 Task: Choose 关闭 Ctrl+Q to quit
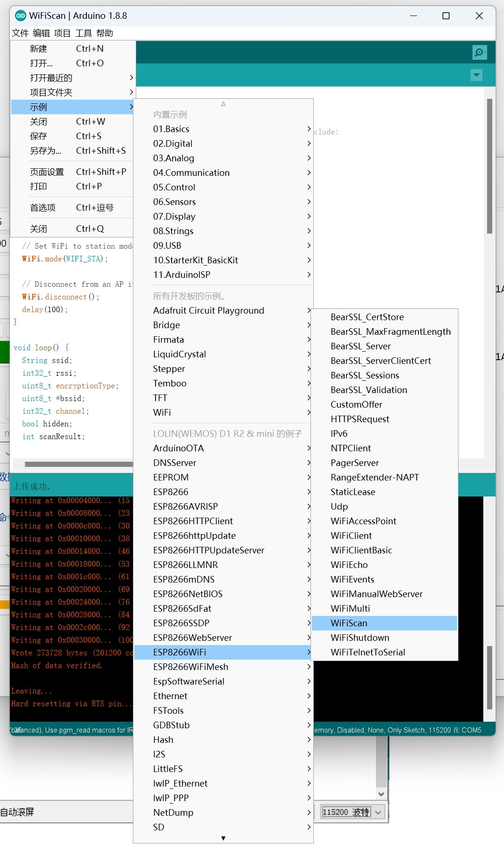pos(72,229)
